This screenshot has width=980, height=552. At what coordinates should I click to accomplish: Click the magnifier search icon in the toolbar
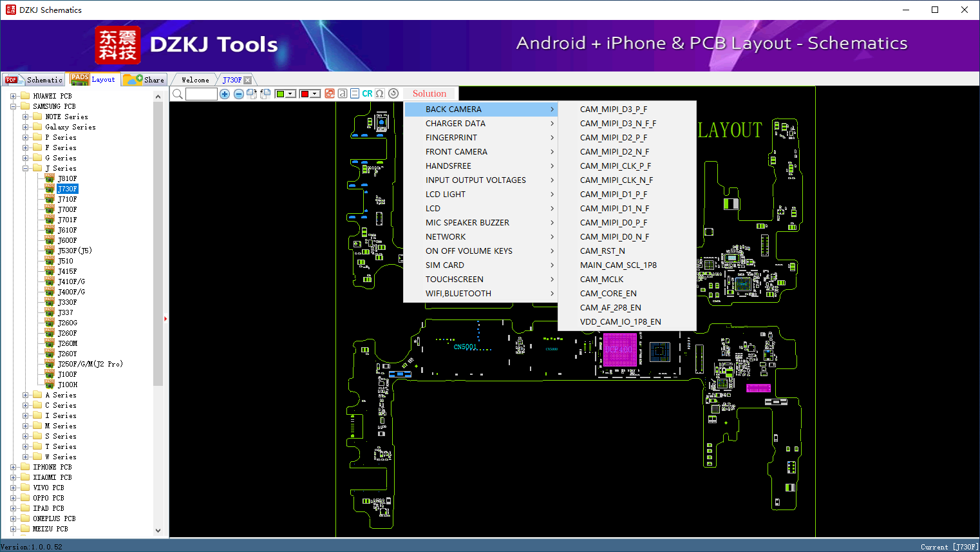tap(178, 94)
